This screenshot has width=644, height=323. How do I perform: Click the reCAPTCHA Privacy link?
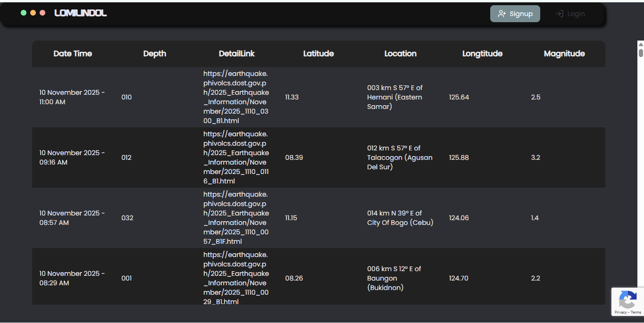[x=620, y=312]
